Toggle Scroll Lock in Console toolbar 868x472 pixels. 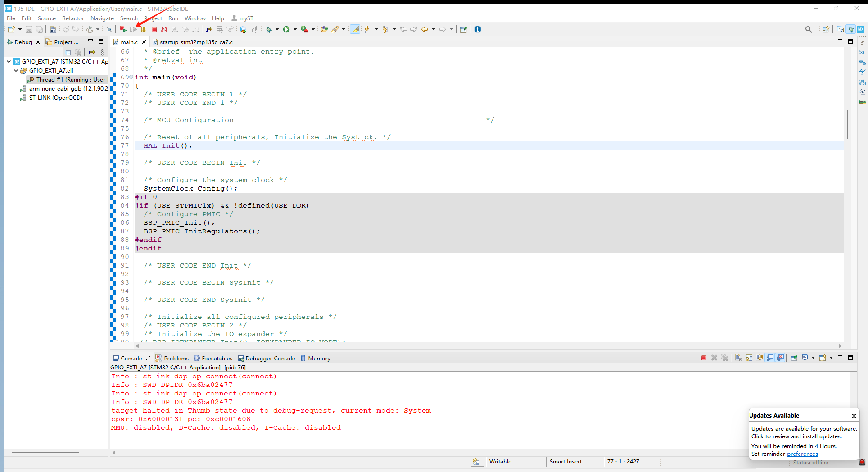pyautogui.click(x=749, y=358)
